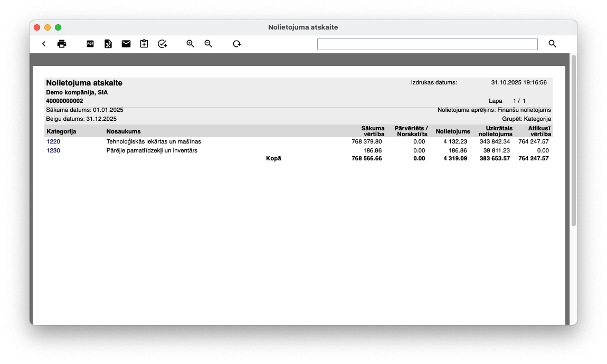Zoom out of the report
607x364 pixels.
pos(208,44)
